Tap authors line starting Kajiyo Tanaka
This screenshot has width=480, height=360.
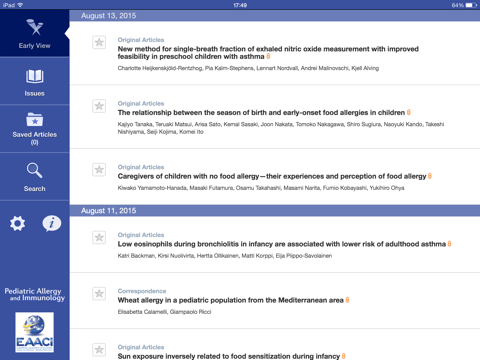[281, 128]
